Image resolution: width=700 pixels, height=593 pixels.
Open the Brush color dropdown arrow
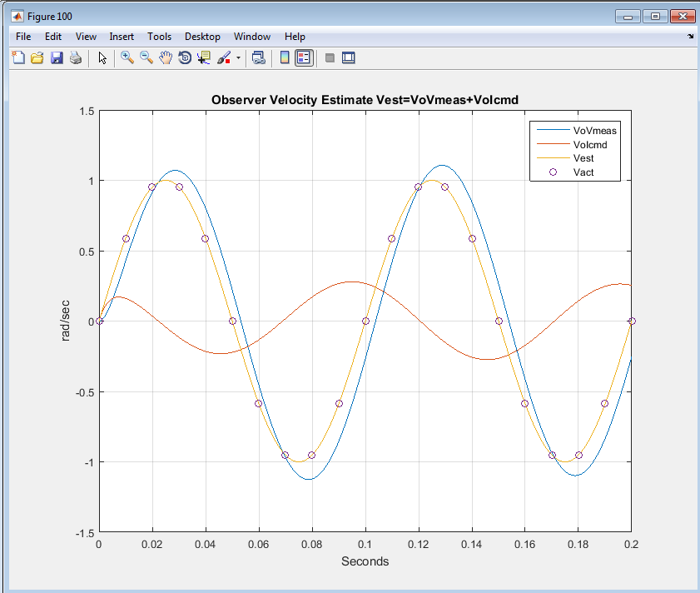pyautogui.click(x=238, y=57)
